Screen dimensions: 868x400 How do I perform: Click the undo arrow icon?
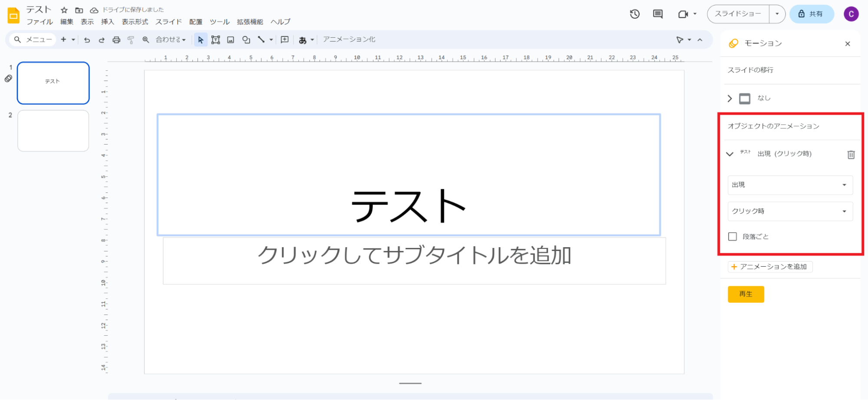click(87, 40)
